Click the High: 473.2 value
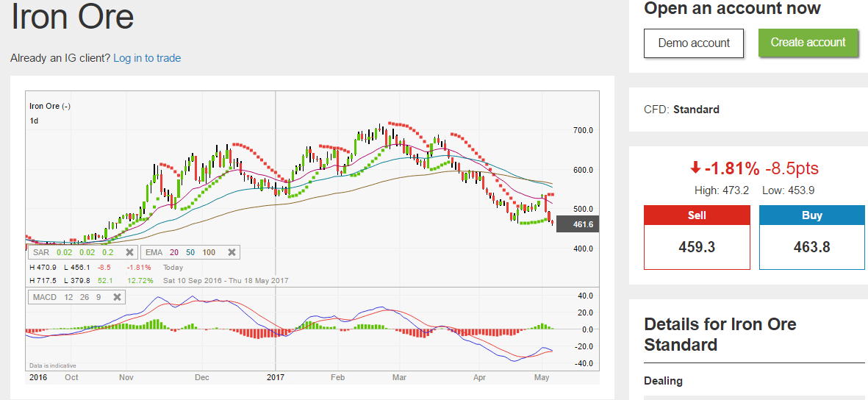The width and height of the screenshot is (868, 400). [x=721, y=190]
